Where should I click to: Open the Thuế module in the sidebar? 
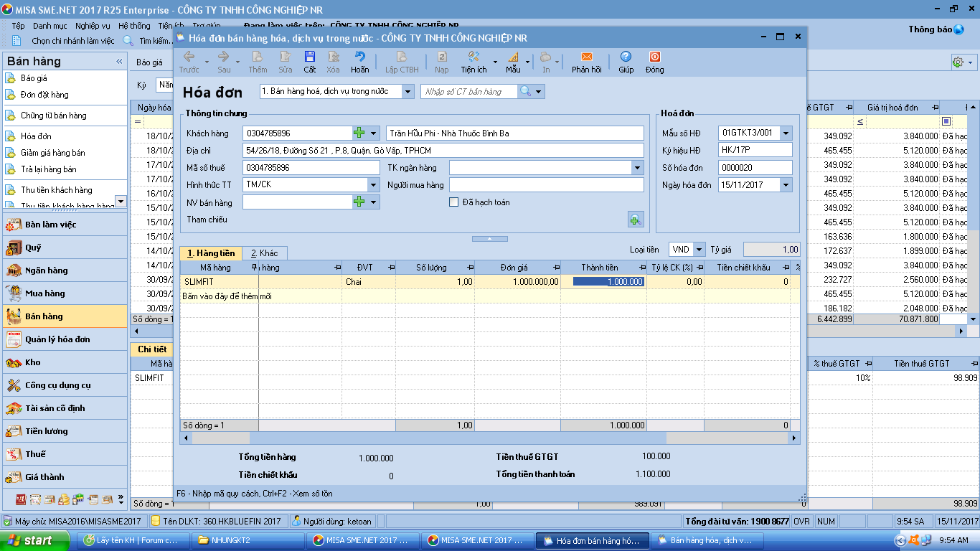65,454
